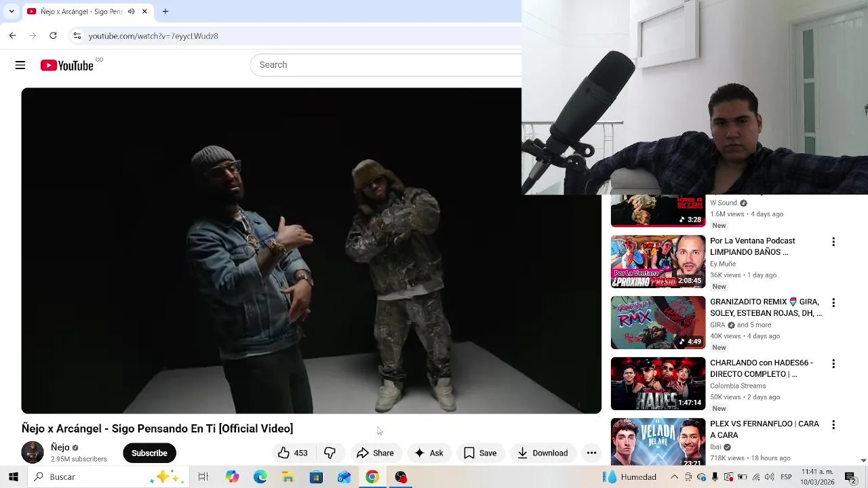Save the video to a playlist
The height and width of the screenshot is (488, 868).
pos(480,453)
